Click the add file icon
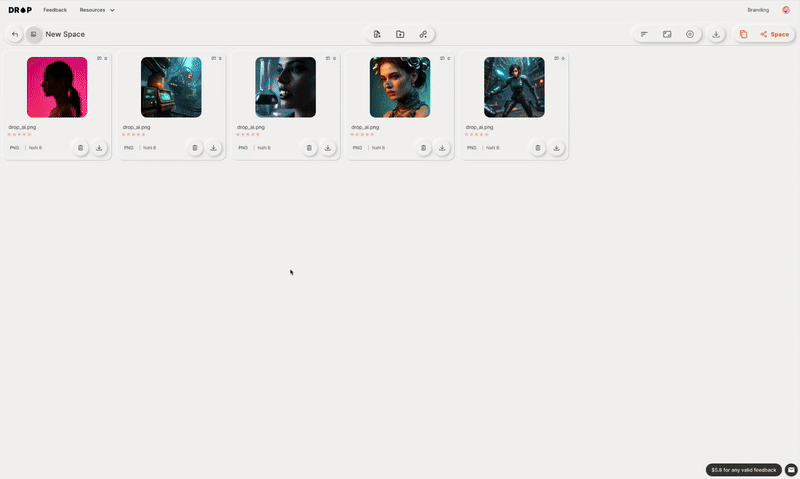This screenshot has width=800, height=479. (x=377, y=34)
